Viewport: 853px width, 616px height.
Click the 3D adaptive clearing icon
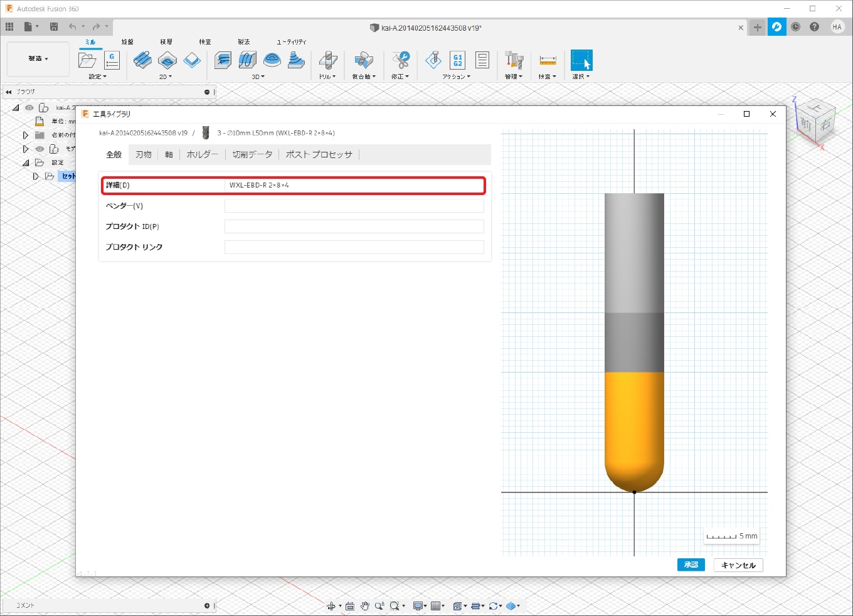pyautogui.click(x=223, y=60)
